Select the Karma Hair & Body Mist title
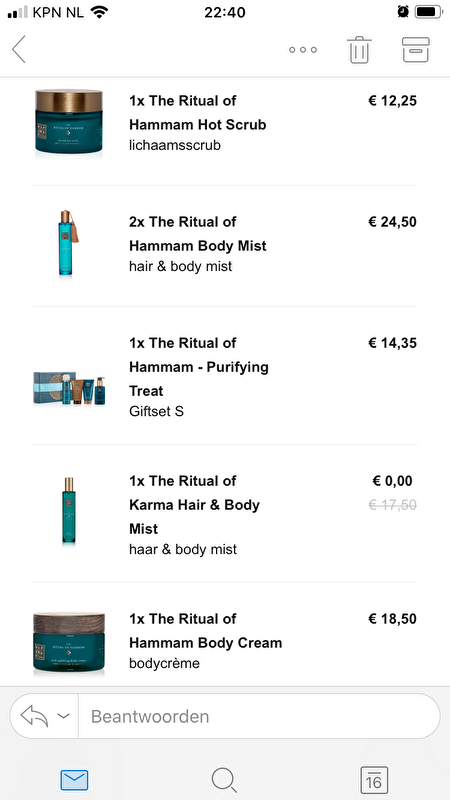This screenshot has height=800, width=450. click(194, 505)
